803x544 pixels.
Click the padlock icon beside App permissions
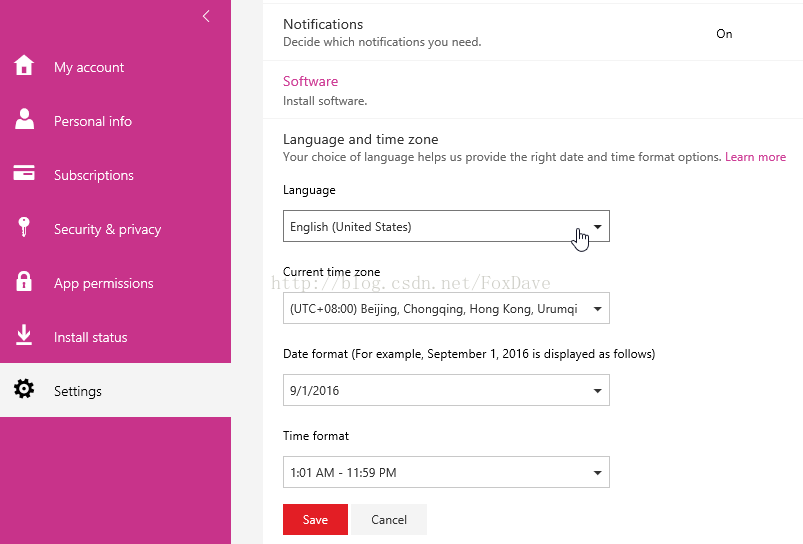click(24, 281)
